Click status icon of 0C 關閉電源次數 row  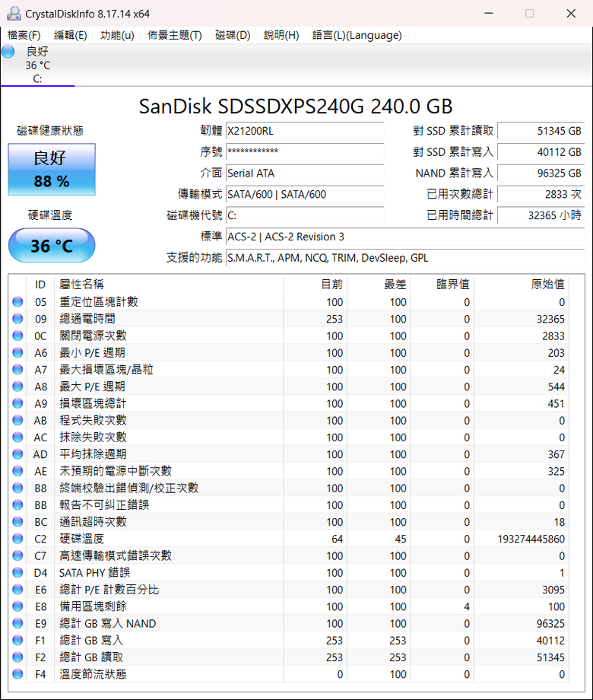17,336
